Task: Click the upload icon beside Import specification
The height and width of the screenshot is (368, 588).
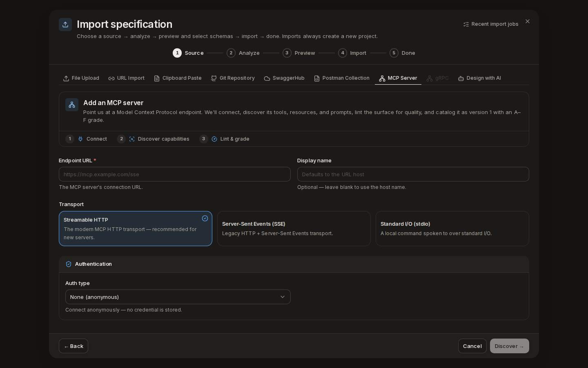Action: point(65,25)
